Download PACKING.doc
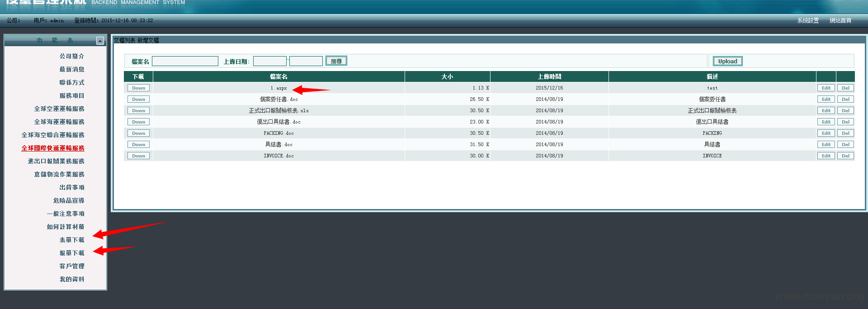Screen dimensions: 868x309 point(139,133)
